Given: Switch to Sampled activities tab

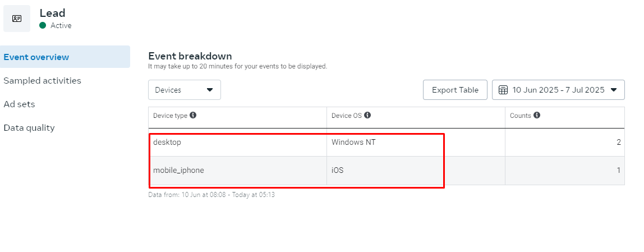Looking at the screenshot, I should click(43, 81).
